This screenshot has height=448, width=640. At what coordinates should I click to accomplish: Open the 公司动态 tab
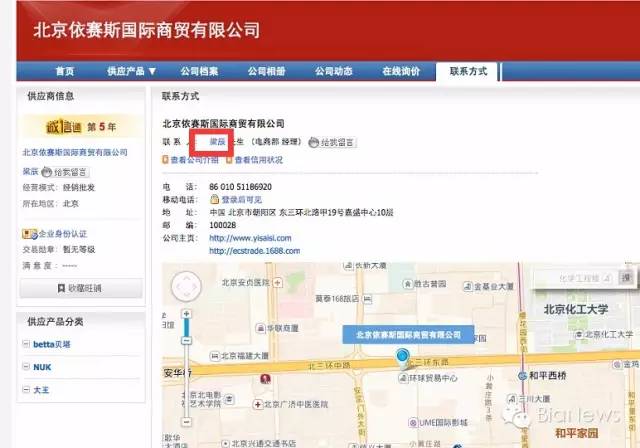333,71
